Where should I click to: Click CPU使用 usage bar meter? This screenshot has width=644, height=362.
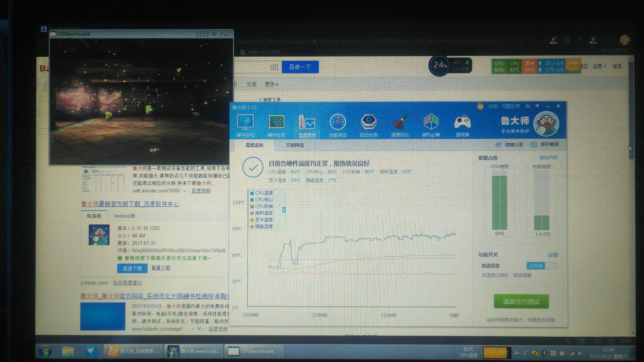point(499,202)
